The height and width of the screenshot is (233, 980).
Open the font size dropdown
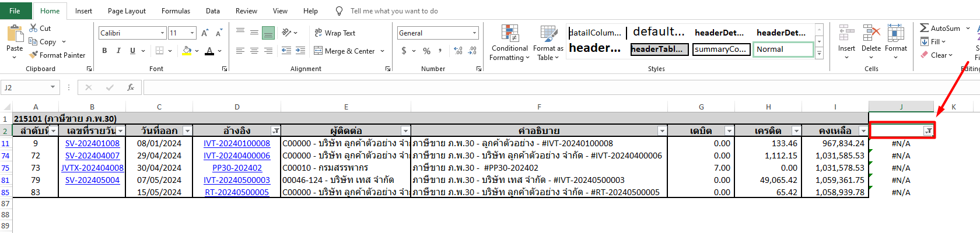click(x=192, y=33)
